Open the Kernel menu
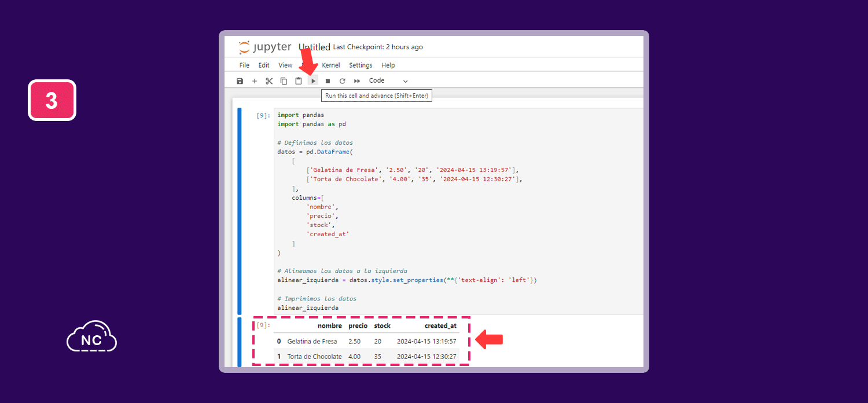868x403 pixels. click(331, 65)
